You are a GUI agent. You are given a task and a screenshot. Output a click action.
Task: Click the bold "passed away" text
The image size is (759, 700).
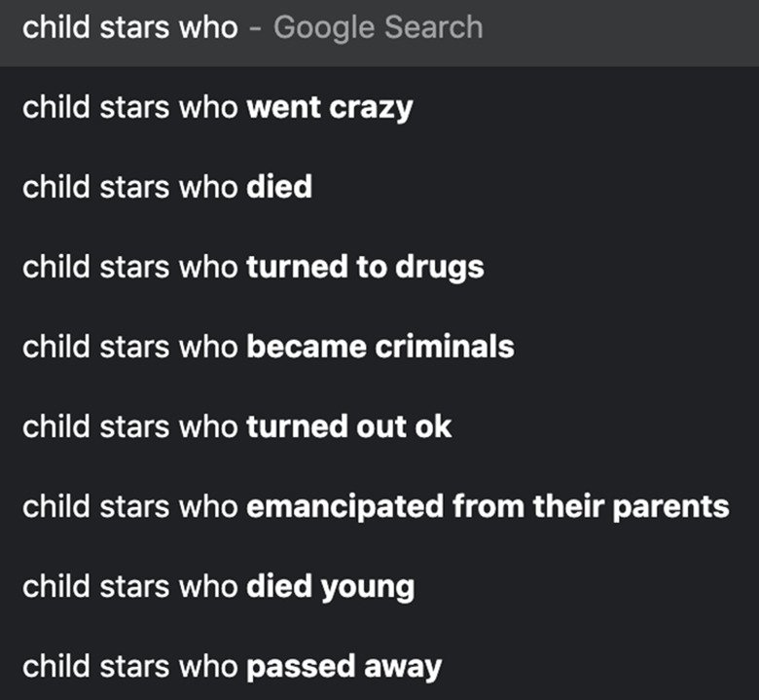(x=343, y=667)
